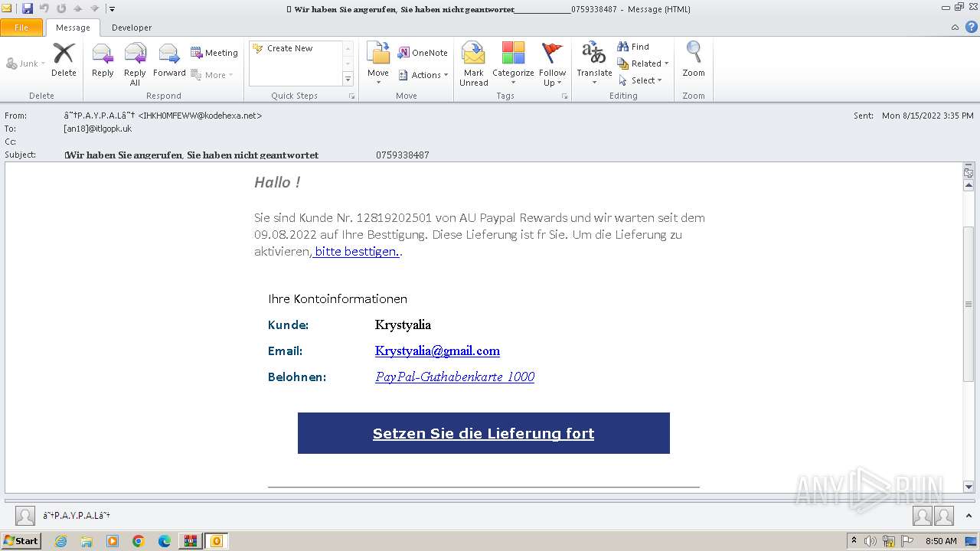Click the customer name Krystyalia

click(403, 324)
